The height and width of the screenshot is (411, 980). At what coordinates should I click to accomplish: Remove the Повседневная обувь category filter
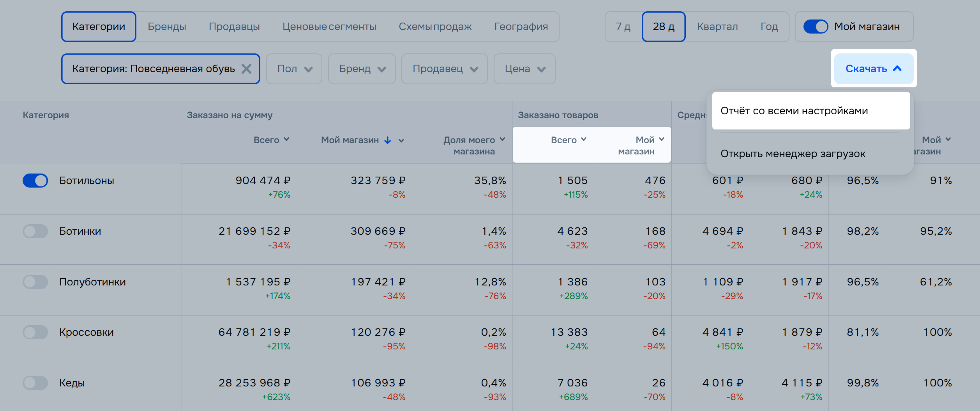[246, 69]
